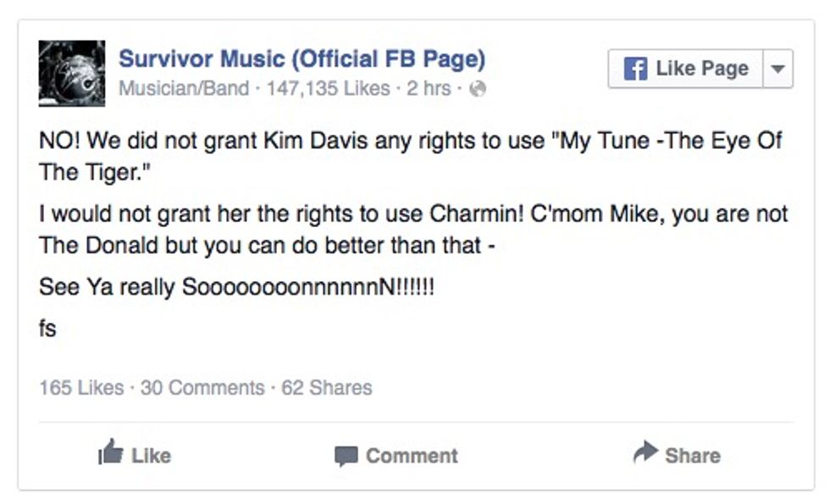Click the Facebook logo in Like Page
The height and width of the screenshot is (504, 830).
pos(635,69)
